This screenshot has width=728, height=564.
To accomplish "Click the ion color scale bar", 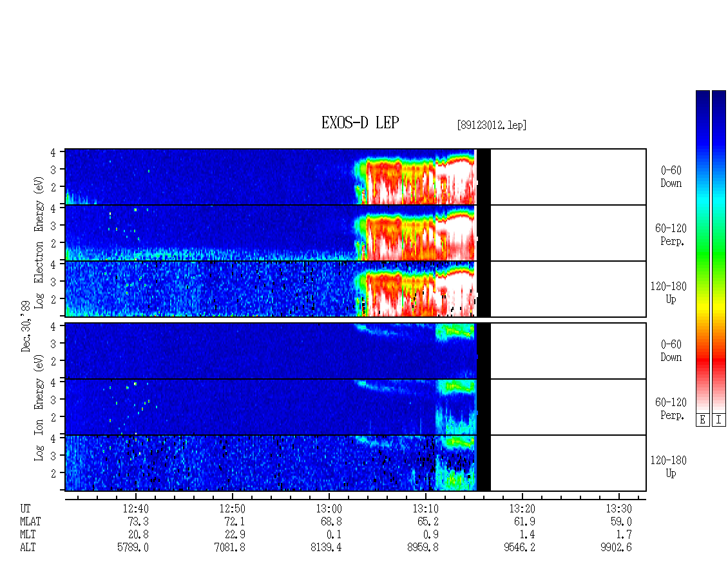I will click(719, 251).
